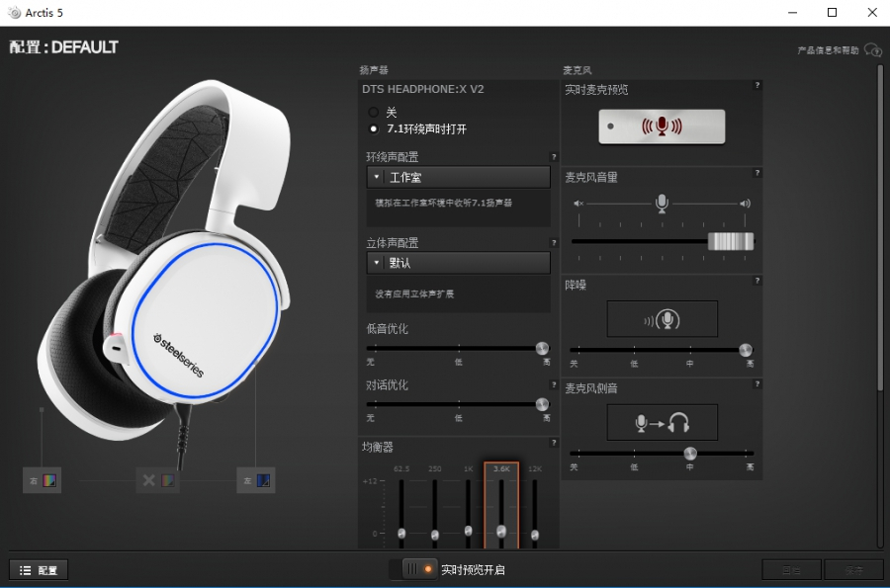The height and width of the screenshot is (588, 890).
Task: Click the 3.6K equalizer band handle
Action: pos(501,532)
